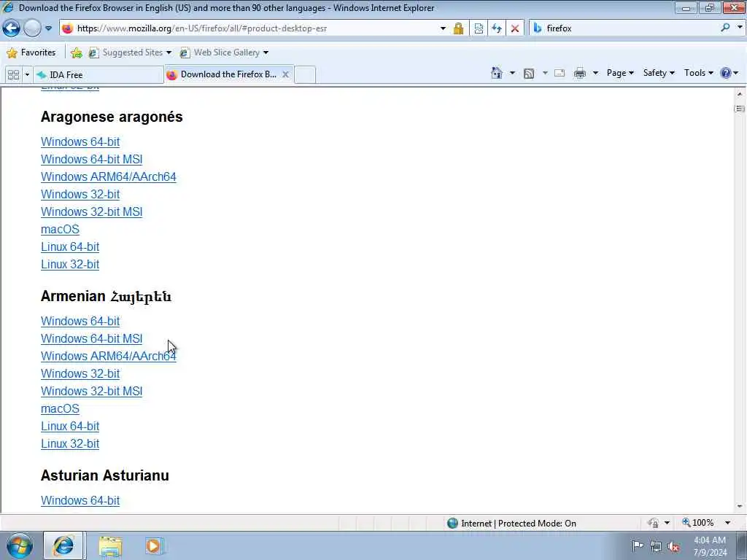Click Aragonese Windows 64-bit link
Screen dimensions: 747x560
pos(80,142)
